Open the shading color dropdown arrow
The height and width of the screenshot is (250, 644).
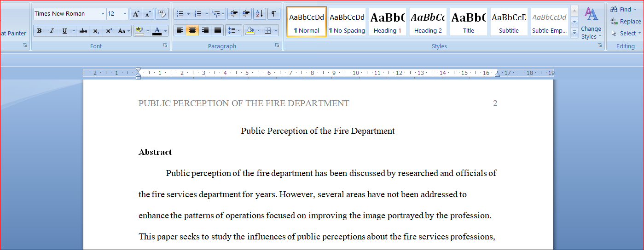[x=259, y=31]
